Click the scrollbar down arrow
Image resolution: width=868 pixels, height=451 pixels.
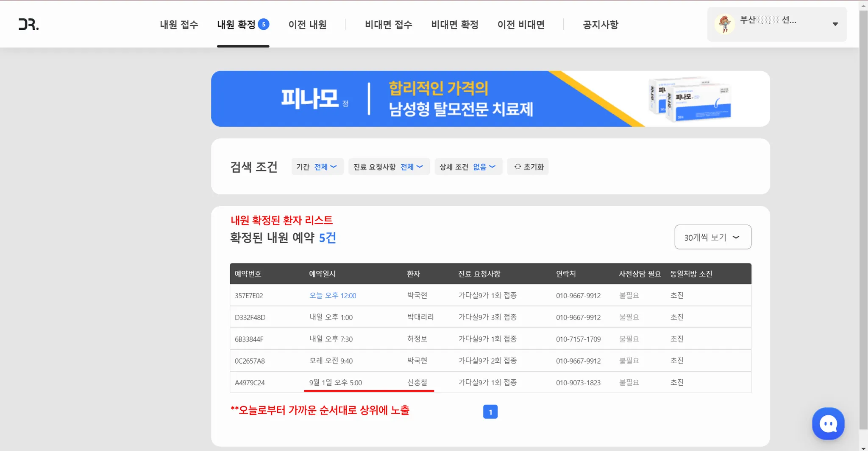863,448
